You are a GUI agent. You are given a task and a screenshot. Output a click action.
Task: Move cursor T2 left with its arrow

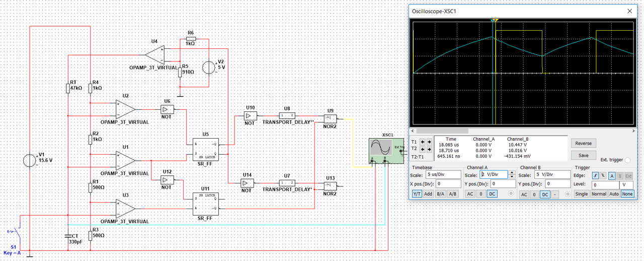tap(423, 149)
